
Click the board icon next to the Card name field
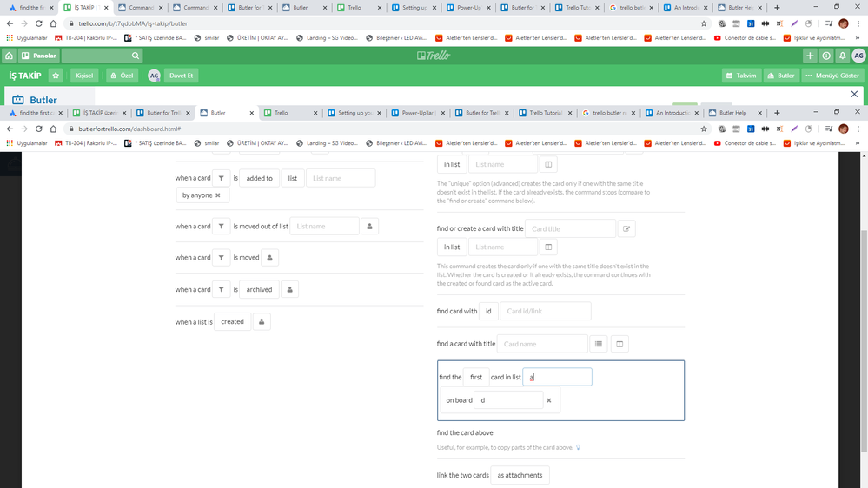pyautogui.click(x=620, y=344)
